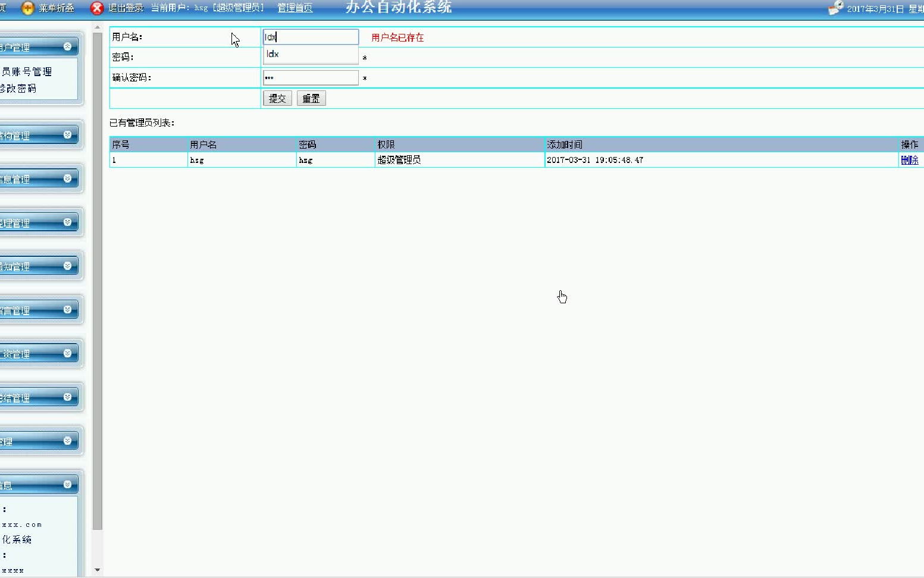Click the 重置 reset button
924x578 pixels.
pos(311,99)
